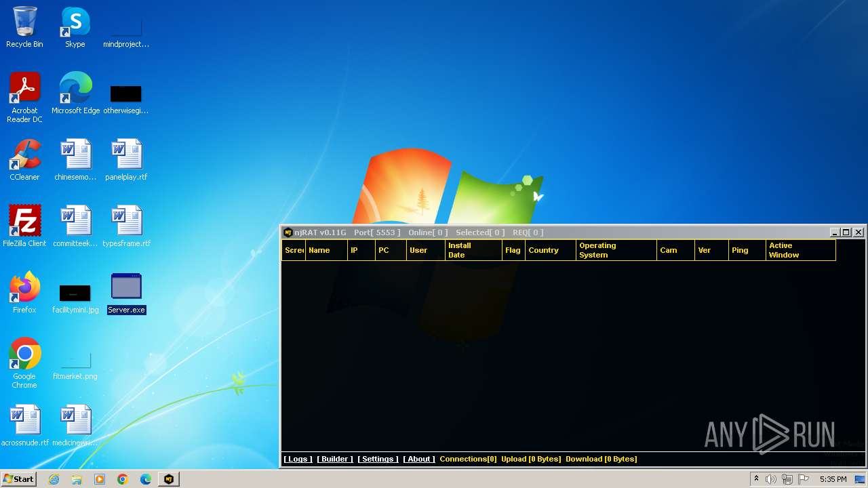This screenshot has height=488, width=868.
Task: Open the media player taskbar icon
Action: (x=100, y=479)
